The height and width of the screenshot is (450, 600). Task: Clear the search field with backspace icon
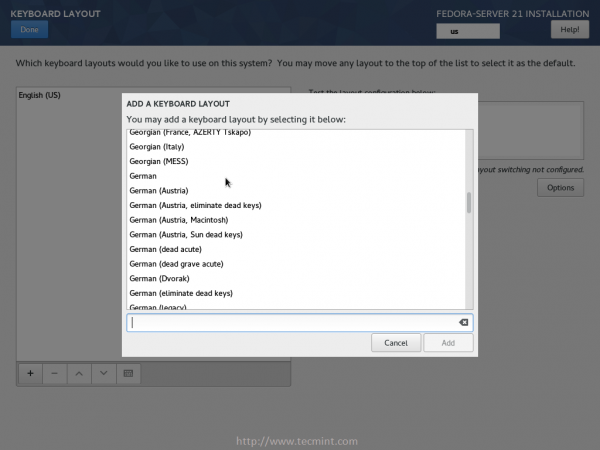463,323
